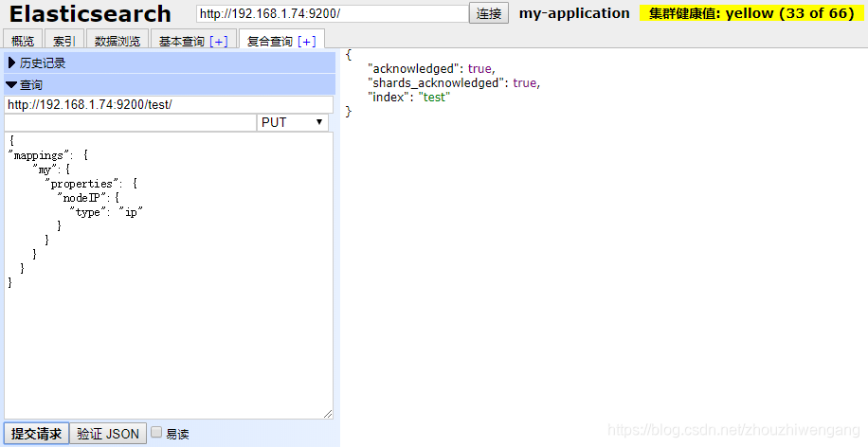The height and width of the screenshot is (447, 868).
Task: Click the 验证 JSON button
Action: pos(108,434)
